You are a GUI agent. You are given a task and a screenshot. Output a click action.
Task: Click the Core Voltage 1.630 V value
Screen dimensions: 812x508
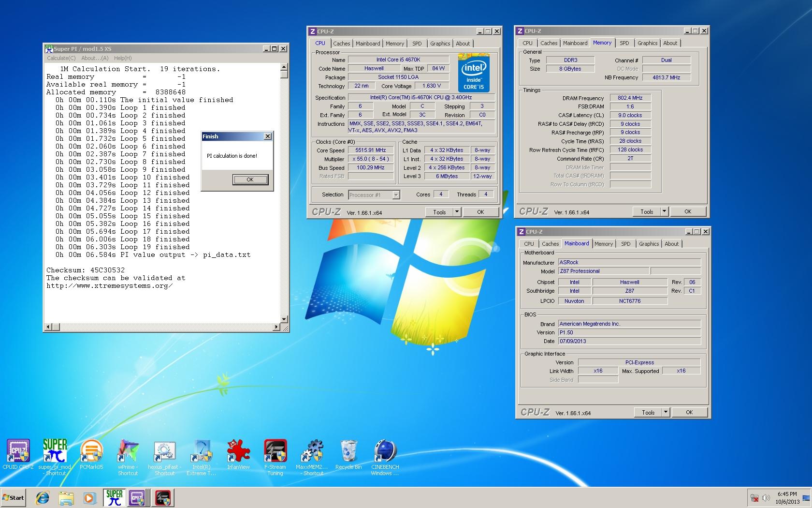432,86
